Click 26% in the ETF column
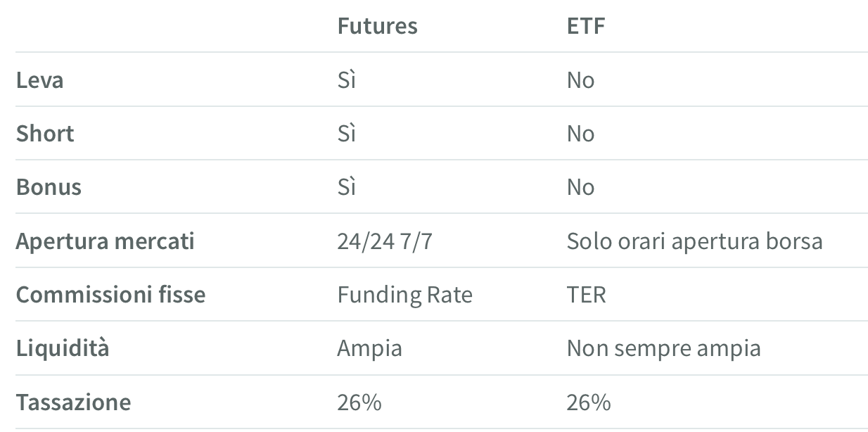This screenshot has height=432, width=868. (589, 402)
